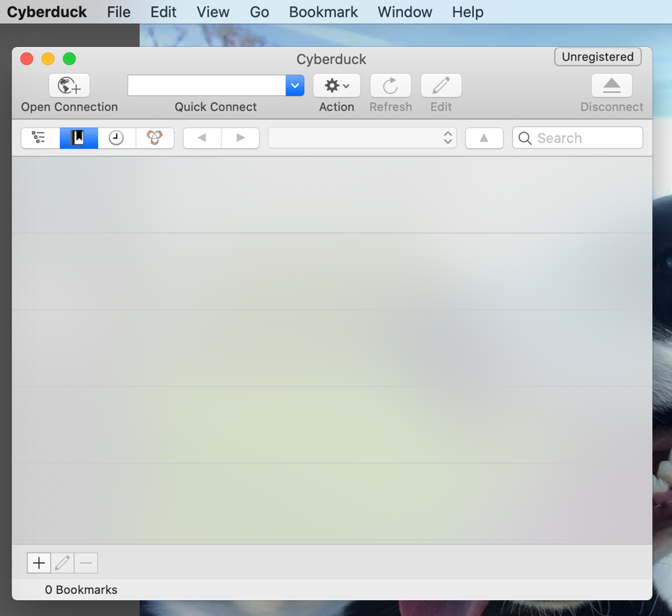Go forward with the right arrow
This screenshot has height=616, width=672.
pyautogui.click(x=240, y=137)
